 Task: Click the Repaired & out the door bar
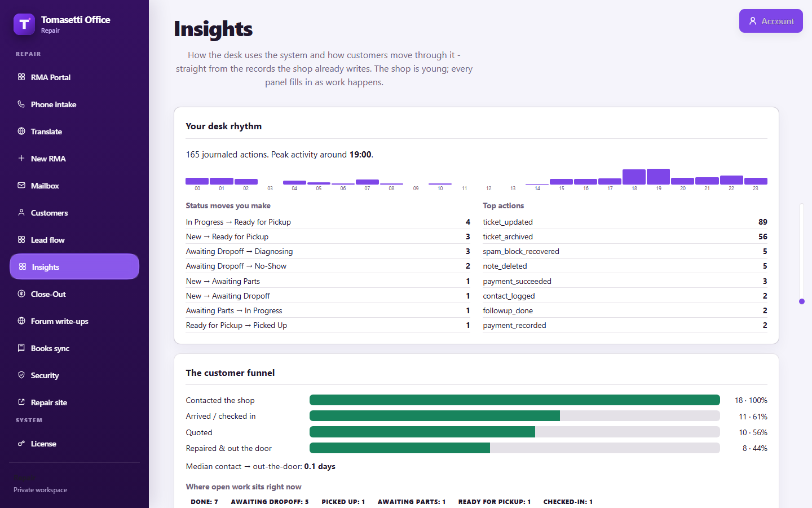click(x=515, y=448)
